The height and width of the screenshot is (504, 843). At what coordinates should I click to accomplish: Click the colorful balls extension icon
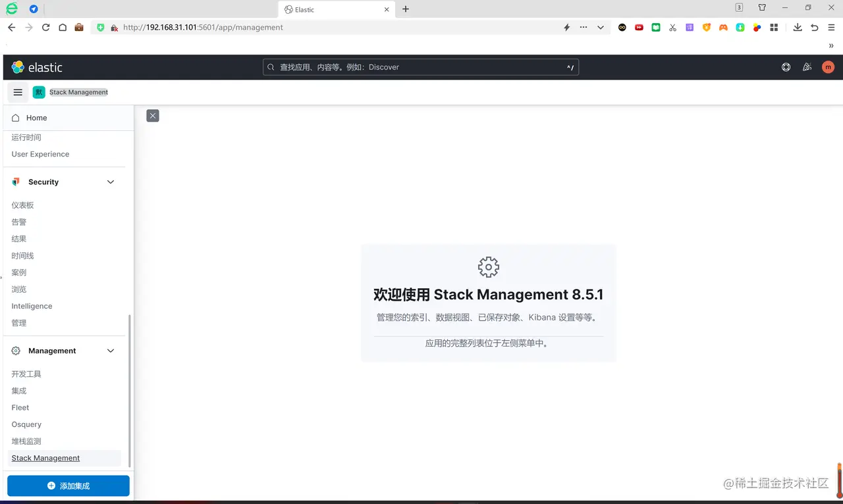[x=757, y=28]
